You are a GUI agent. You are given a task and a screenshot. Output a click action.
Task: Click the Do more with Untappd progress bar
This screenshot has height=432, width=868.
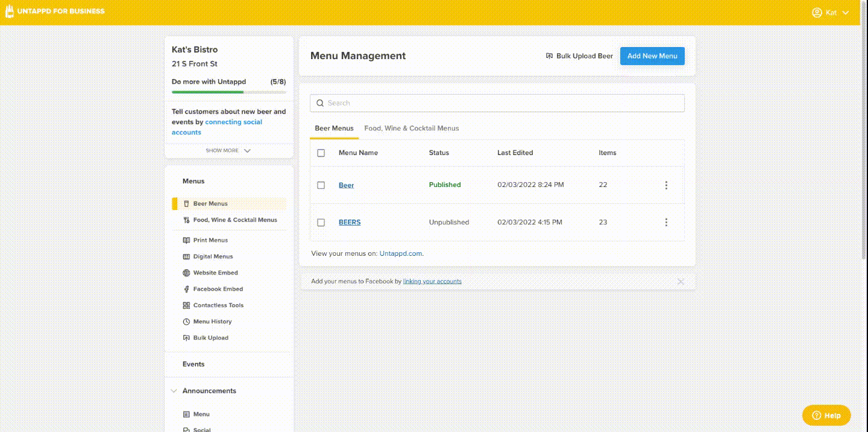click(229, 92)
